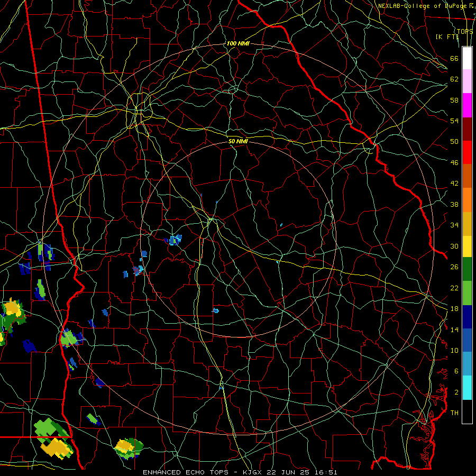This screenshot has height=476, width=476.
Task: Pick the dark maroon legend swatch
Action: point(467,129)
